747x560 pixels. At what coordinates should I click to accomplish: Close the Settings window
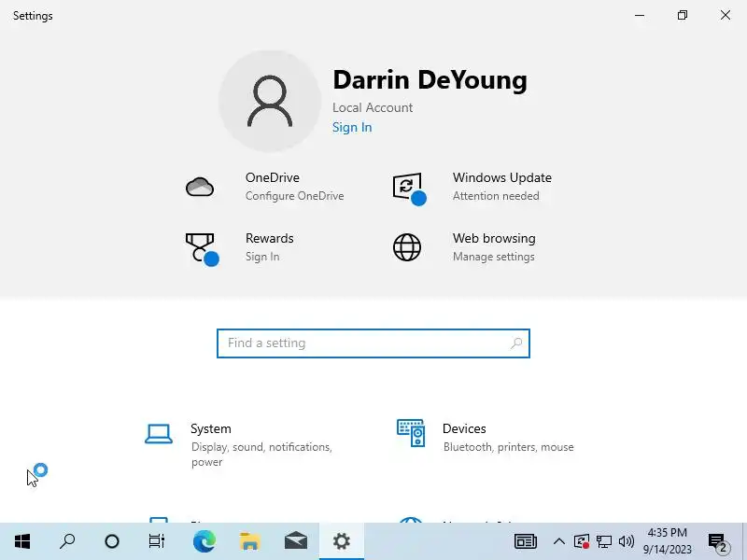(726, 15)
